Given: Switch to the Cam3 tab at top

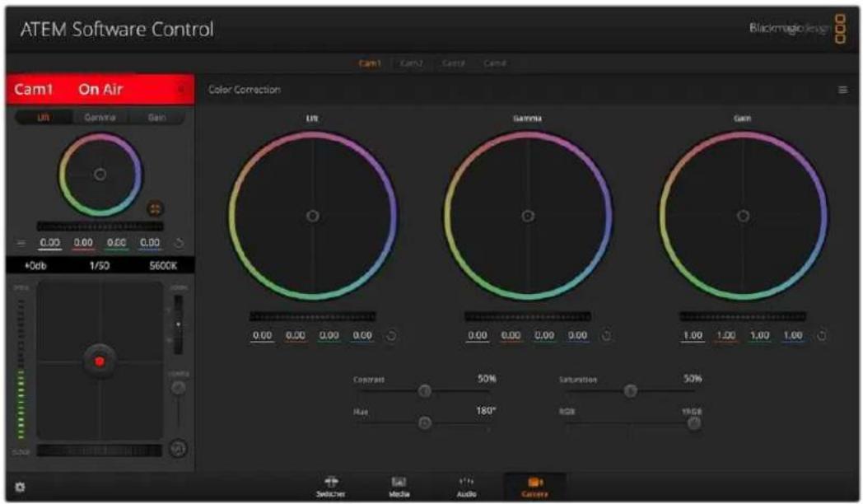Looking at the screenshot, I should tap(453, 63).
